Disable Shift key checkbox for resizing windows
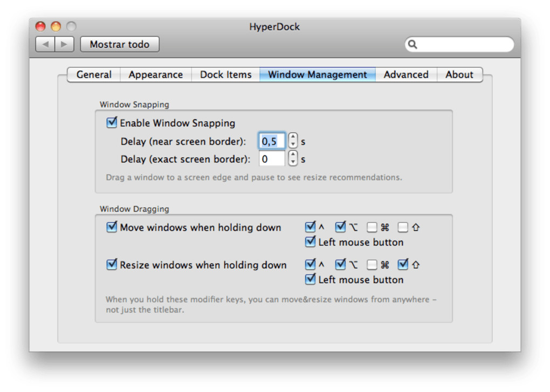 point(403,264)
